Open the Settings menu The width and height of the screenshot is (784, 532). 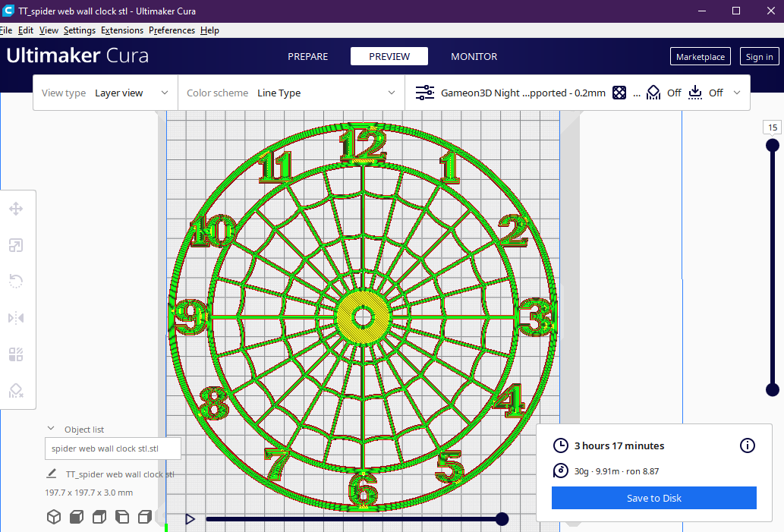coord(80,30)
